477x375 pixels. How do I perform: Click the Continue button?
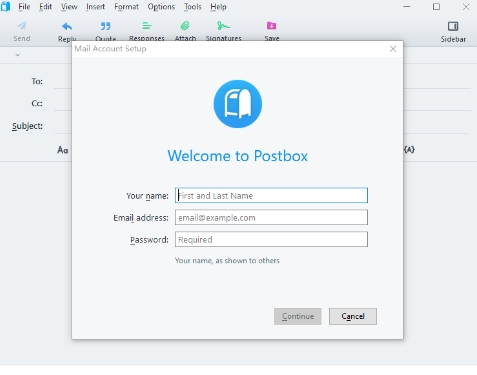coord(298,316)
